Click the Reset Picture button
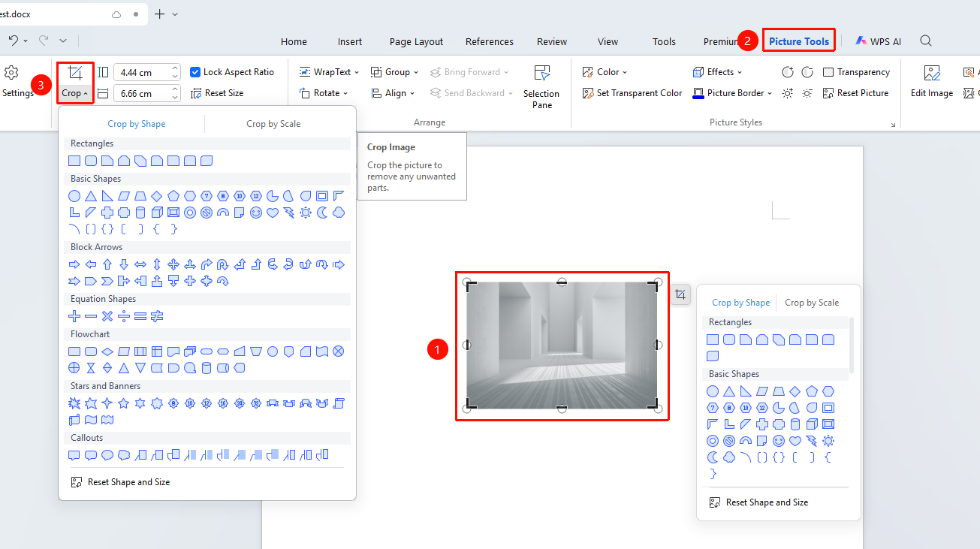Screen dimensions: 980x549 tap(855, 93)
